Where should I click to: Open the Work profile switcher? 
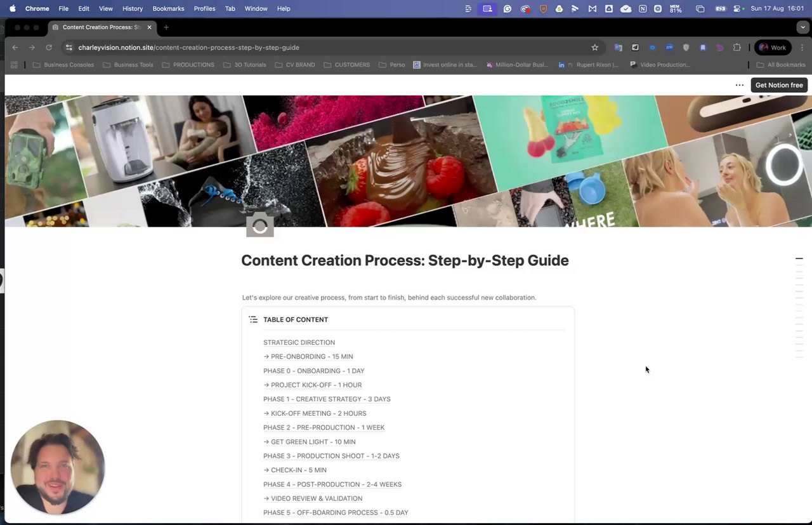click(x=772, y=48)
